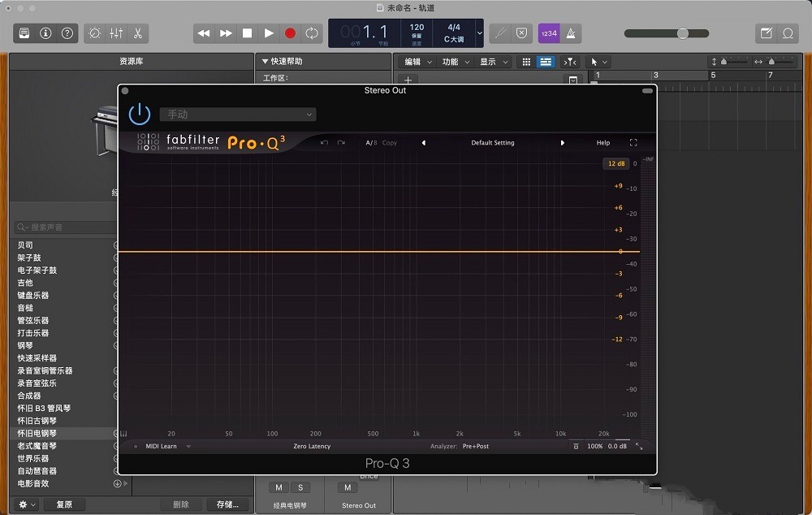
Task: Toggle the Catch playhead button
Action: (570, 63)
